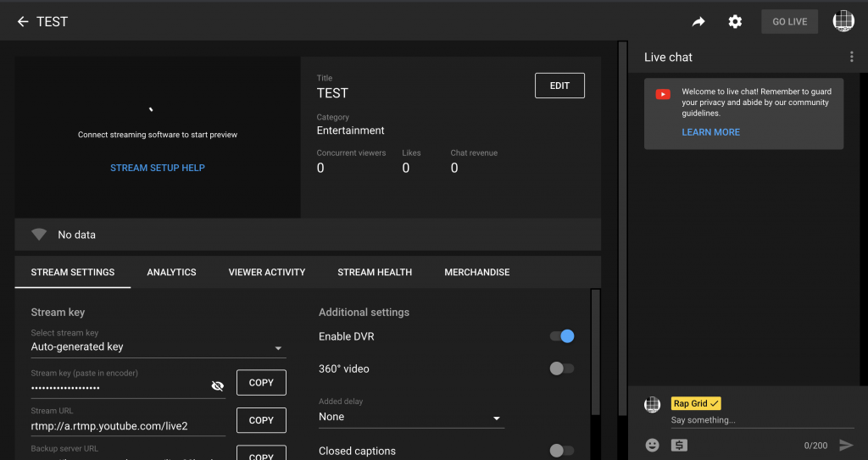
Task: Click the Super Chat dollar icon
Action: [x=679, y=445]
